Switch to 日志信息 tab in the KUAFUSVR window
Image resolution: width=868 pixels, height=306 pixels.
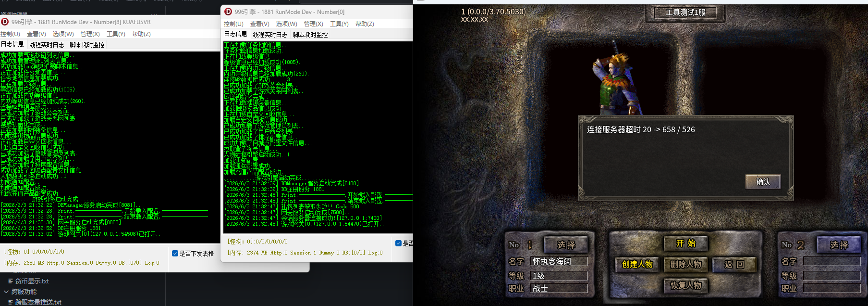tap(12, 44)
